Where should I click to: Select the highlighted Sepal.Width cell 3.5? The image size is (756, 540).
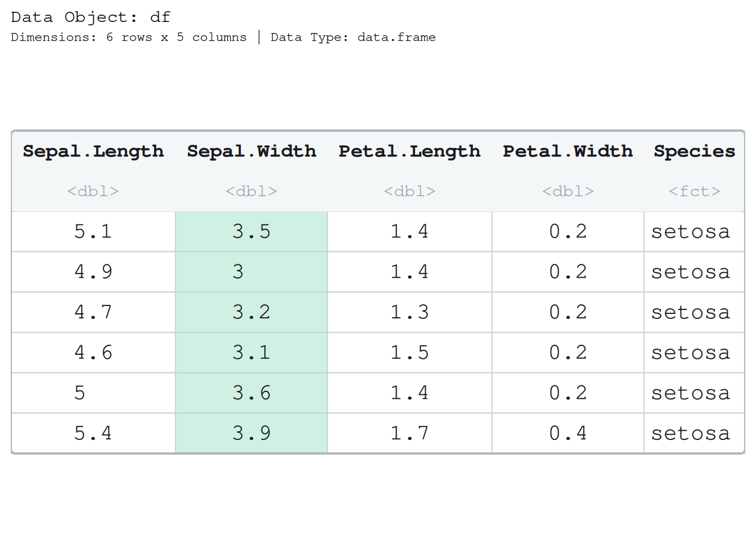[251, 232]
